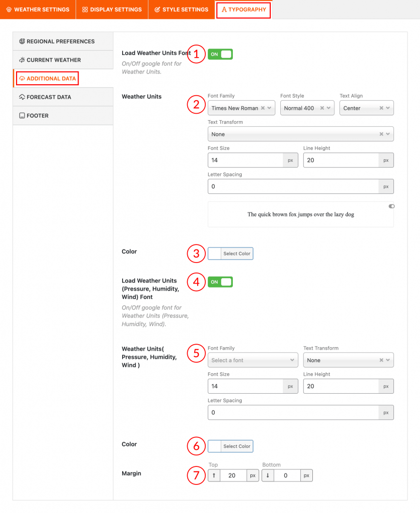Click Select Color for Pressure, Humidity, Wind

[x=237, y=446]
